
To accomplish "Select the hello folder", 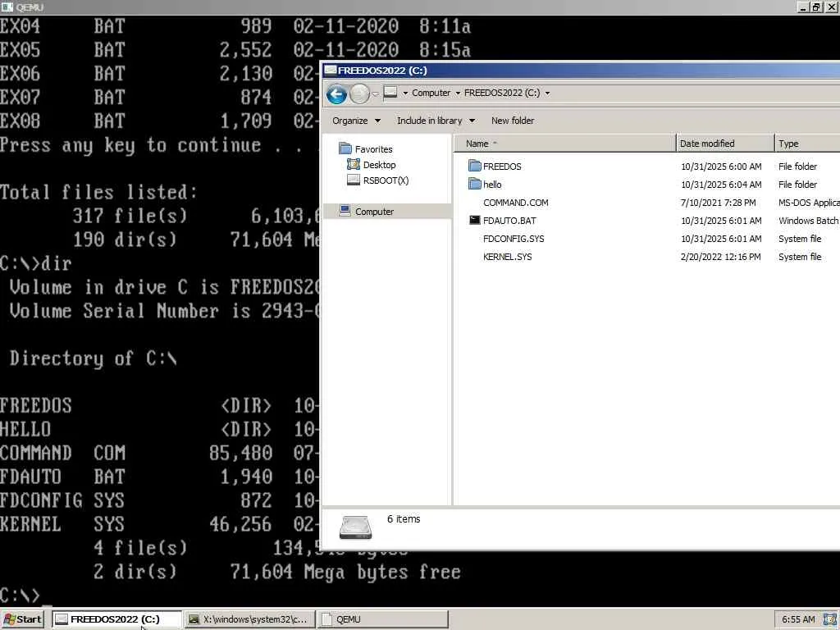I will [x=492, y=185].
